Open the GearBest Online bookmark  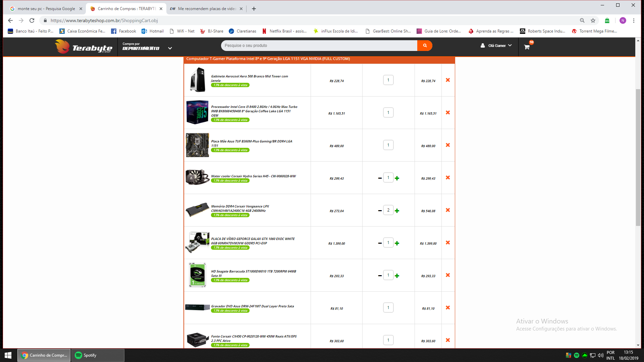(x=388, y=31)
